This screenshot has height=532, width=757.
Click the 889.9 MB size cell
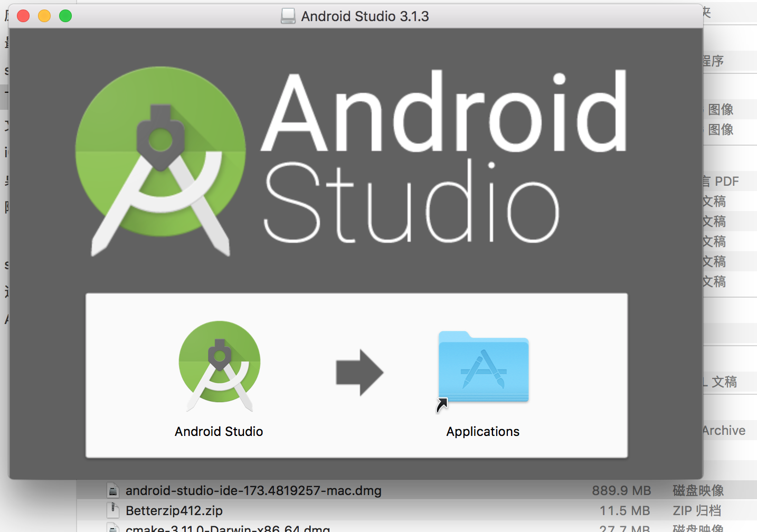click(x=621, y=491)
